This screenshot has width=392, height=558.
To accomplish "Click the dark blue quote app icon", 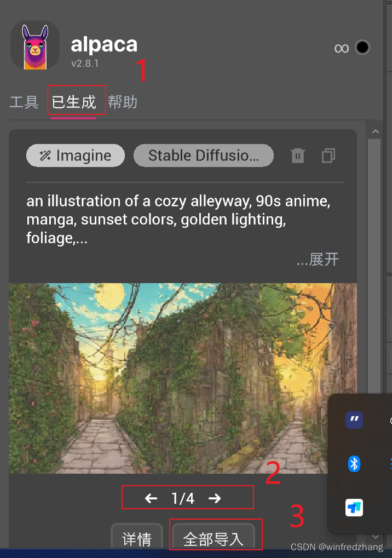I will pos(354,420).
